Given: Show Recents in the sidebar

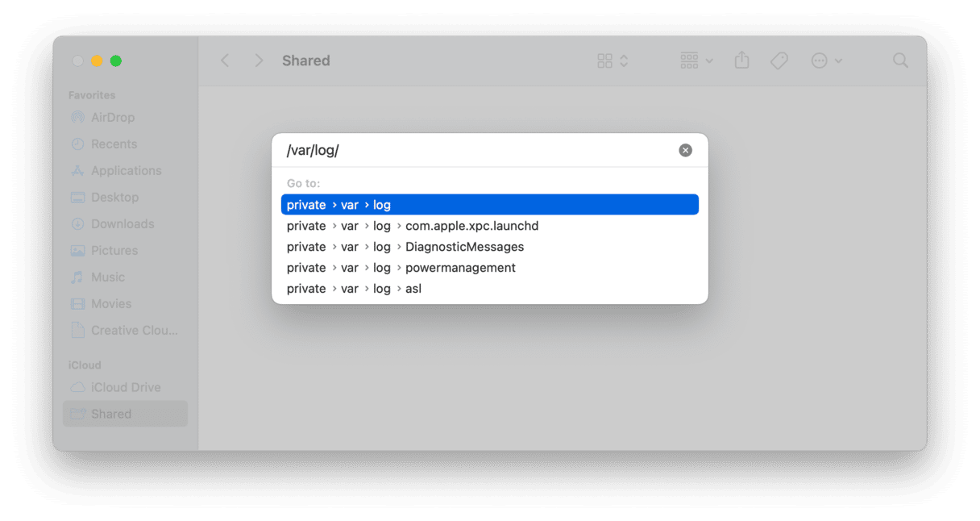Looking at the screenshot, I should tap(114, 144).
